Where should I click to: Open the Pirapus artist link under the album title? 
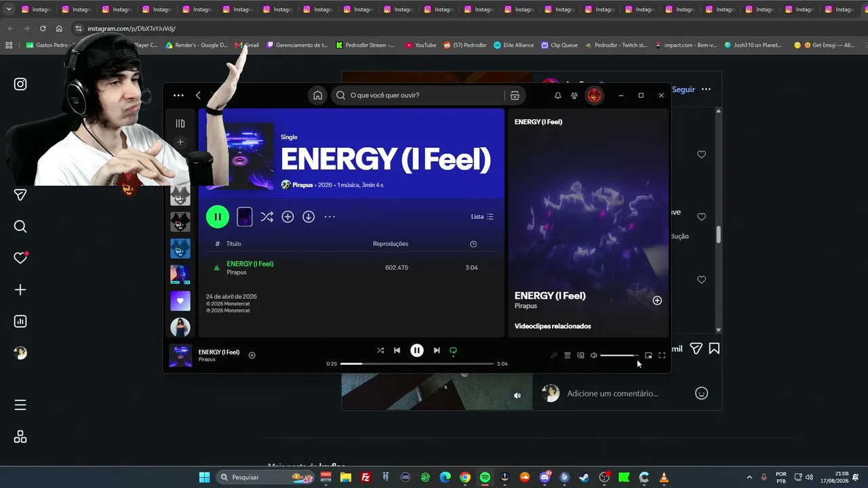[302, 185]
